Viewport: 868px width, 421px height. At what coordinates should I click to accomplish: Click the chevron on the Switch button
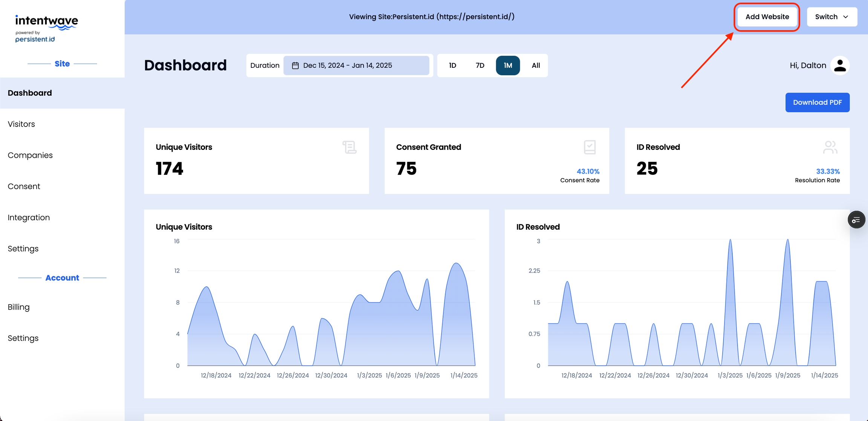point(846,17)
